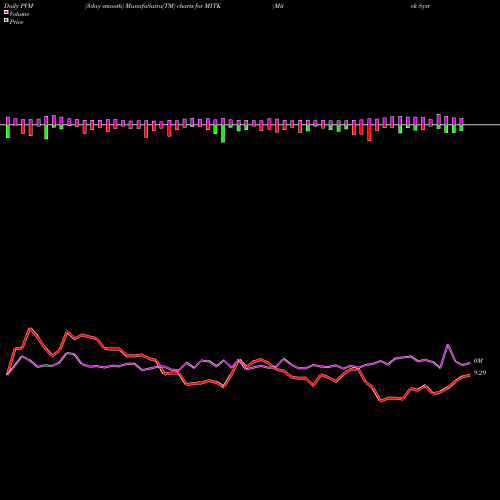Click the 'Daily PVM' title text
The width and height of the screenshot is (500, 500).
[x=19, y=6]
